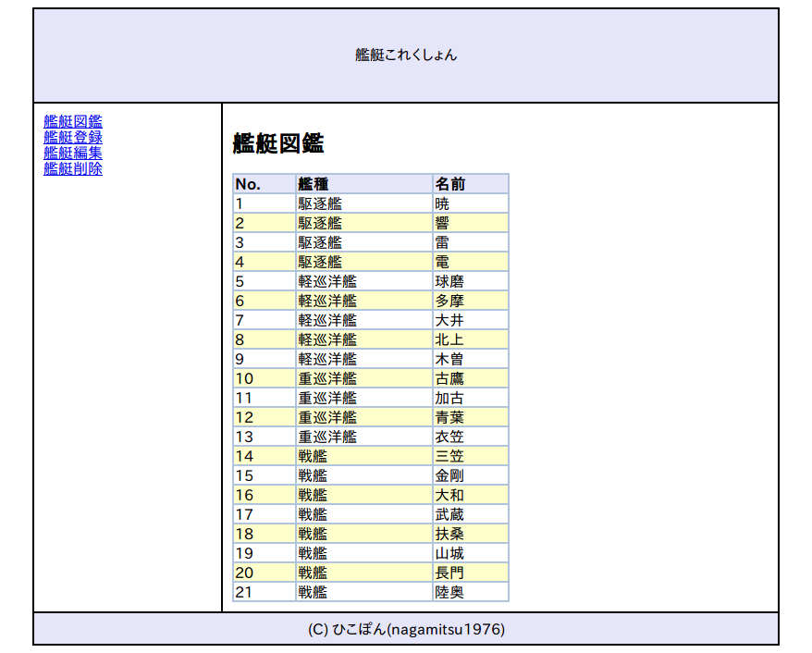This screenshot has height=653, width=812.
Task: Click the 艦種 column header
Action: (364, 184)
